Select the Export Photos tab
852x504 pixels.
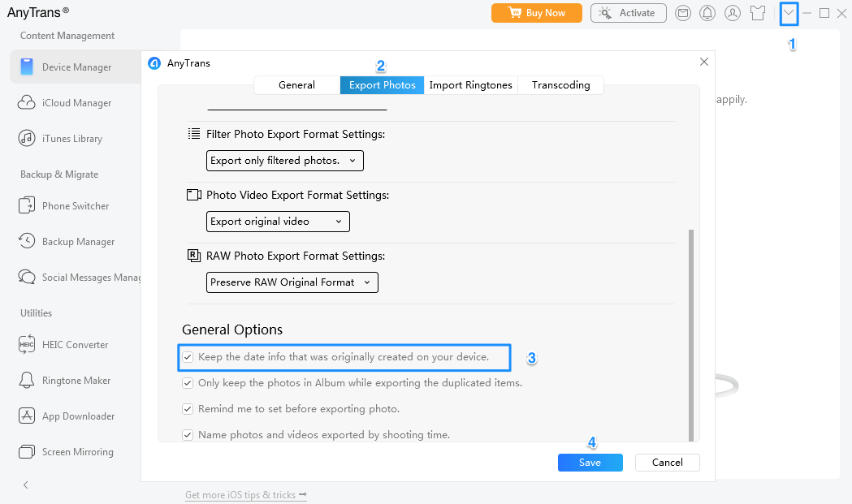pyautogui.click(x=382, y=85)
